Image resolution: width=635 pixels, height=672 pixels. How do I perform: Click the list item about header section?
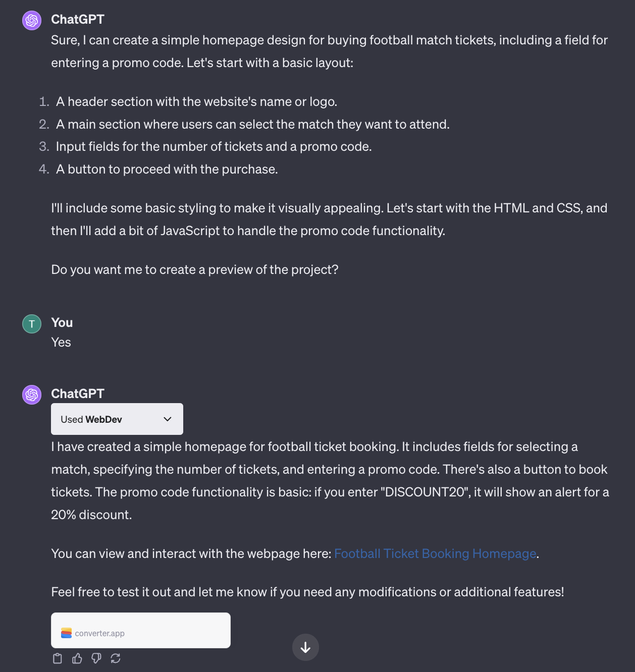tap(196, 102)
